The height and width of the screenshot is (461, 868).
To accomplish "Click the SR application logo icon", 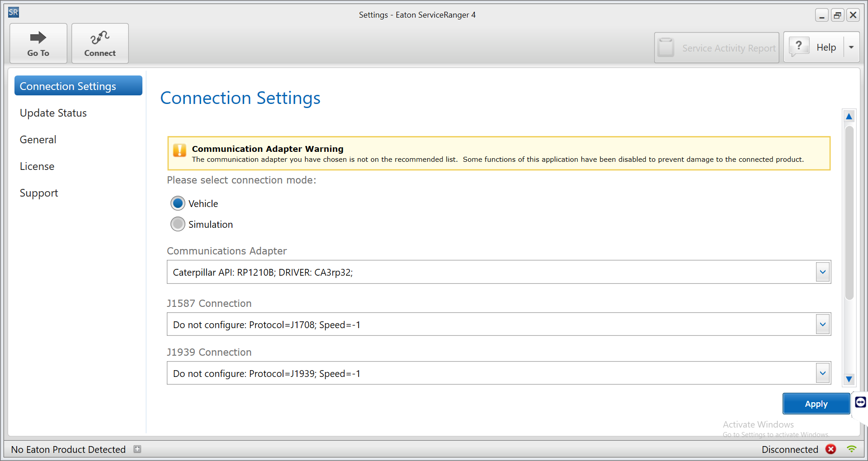I will [14, 12].
